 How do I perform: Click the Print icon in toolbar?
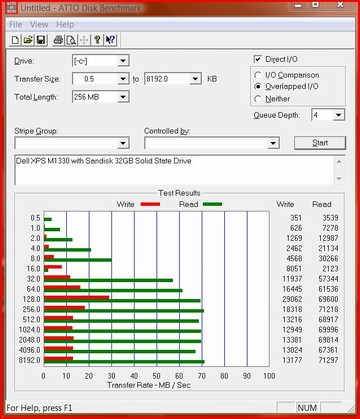tap(58, 40)
